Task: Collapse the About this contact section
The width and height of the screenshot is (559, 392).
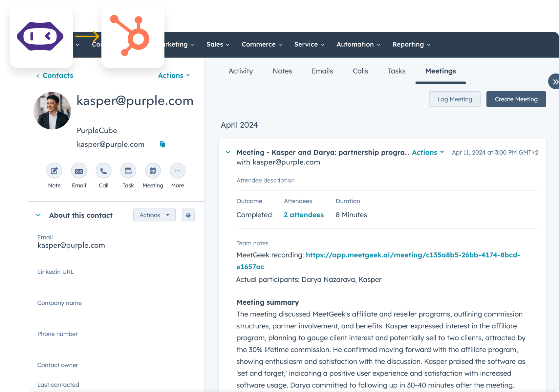Action: 38,215
